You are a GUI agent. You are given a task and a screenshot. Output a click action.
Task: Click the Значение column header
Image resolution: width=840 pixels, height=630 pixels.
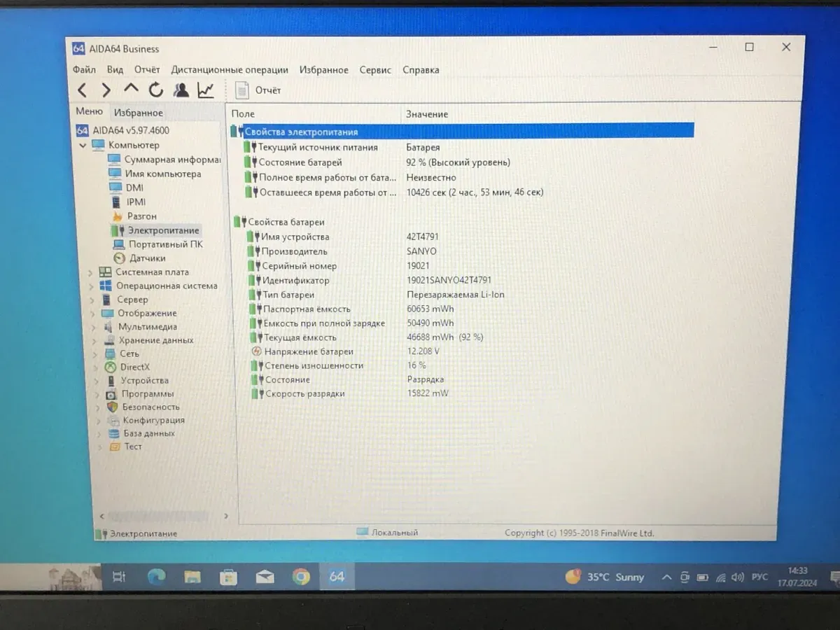coord(427,114)
